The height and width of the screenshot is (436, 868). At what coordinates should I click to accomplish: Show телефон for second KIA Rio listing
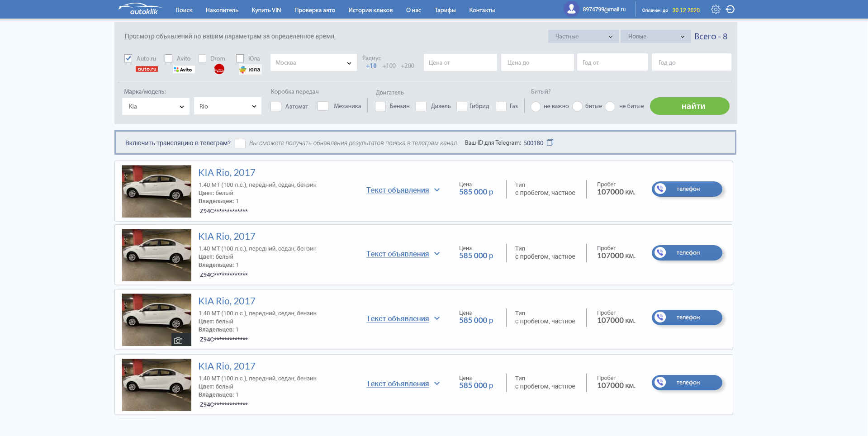pos(687,253)
